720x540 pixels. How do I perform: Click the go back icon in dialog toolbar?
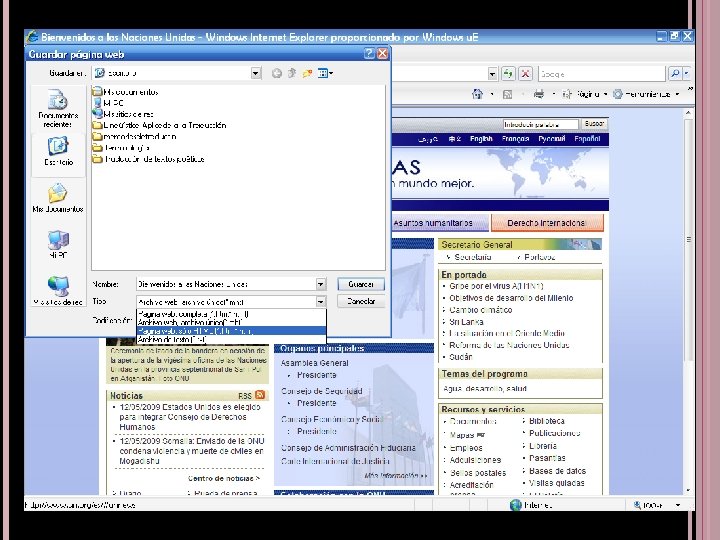pos(276,73)
